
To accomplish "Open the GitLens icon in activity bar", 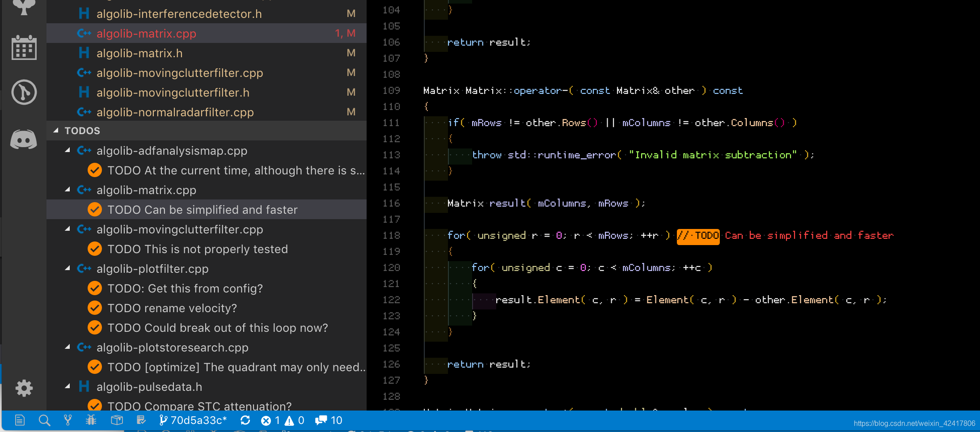I will click(24, 92).
